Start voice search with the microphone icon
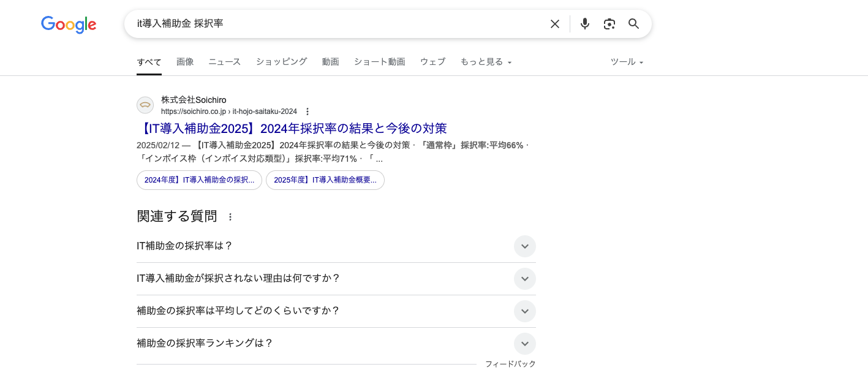The width and height of the screenshot is (868, 386). click(585, 24)
